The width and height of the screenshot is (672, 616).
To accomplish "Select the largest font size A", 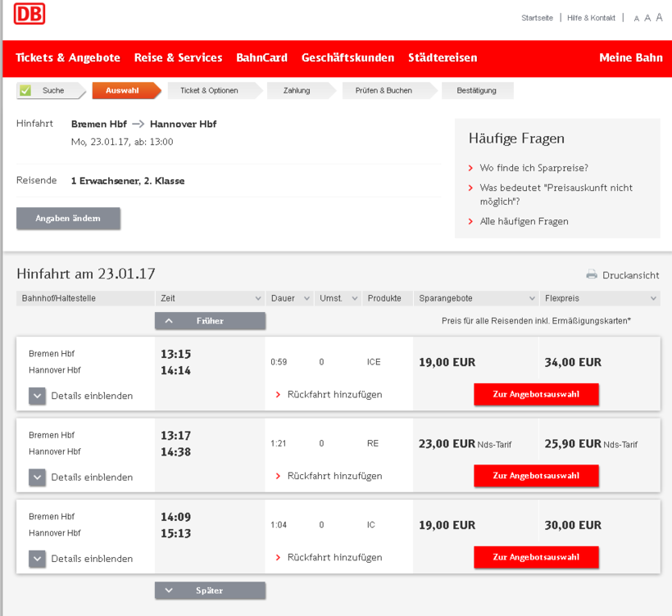I will point(659,17).
